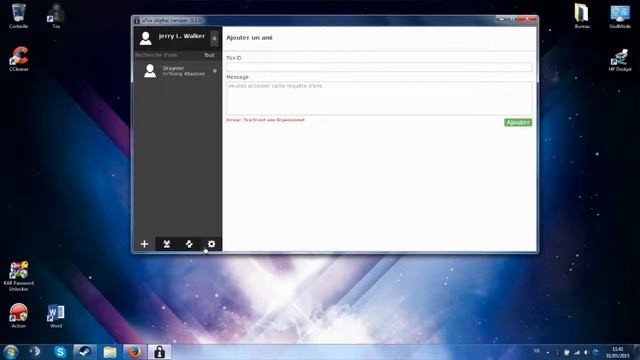Click into the Message text area
640x360 pixels.
click(x=379, y=98)
